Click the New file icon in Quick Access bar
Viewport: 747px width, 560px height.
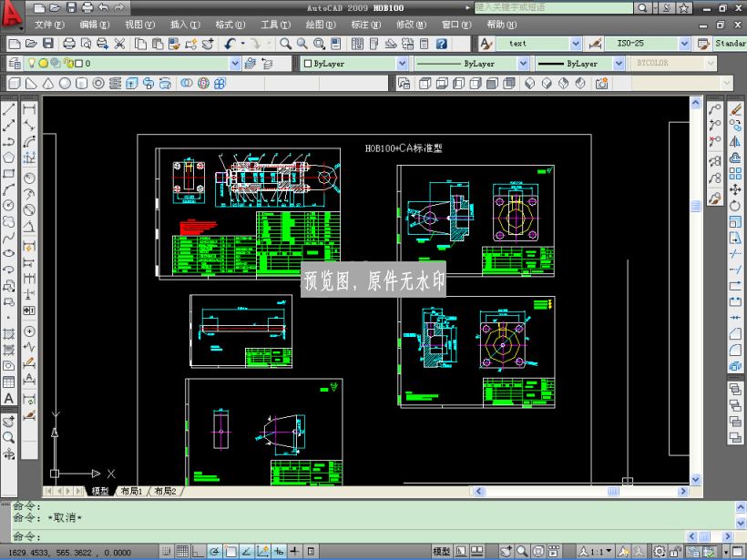coord(40,7)
